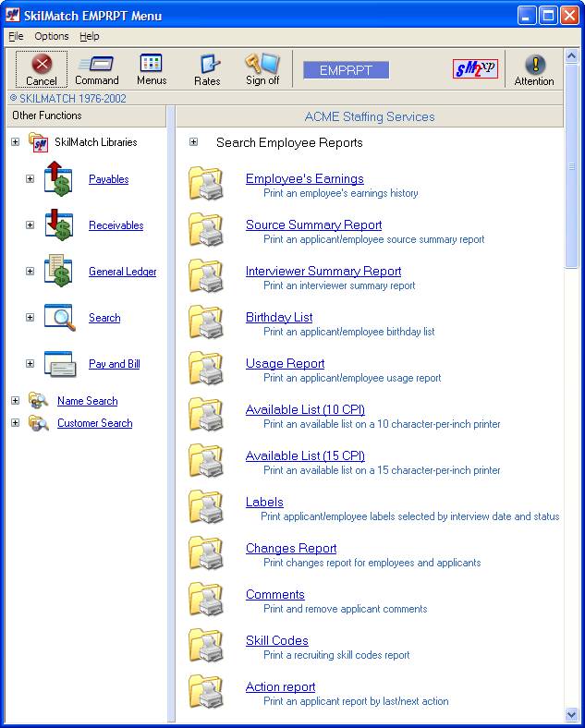
Task: Click the Changes Report printer folder icon
Action: click(206, 553)
